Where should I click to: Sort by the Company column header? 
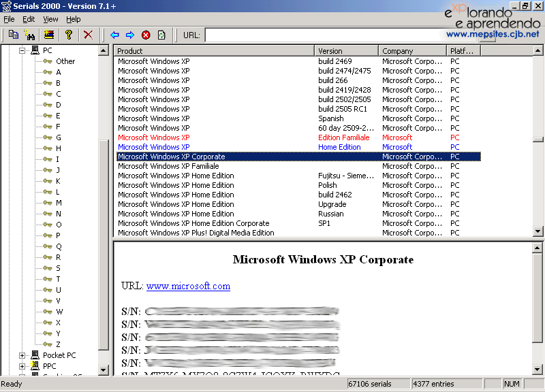[412, 50]
